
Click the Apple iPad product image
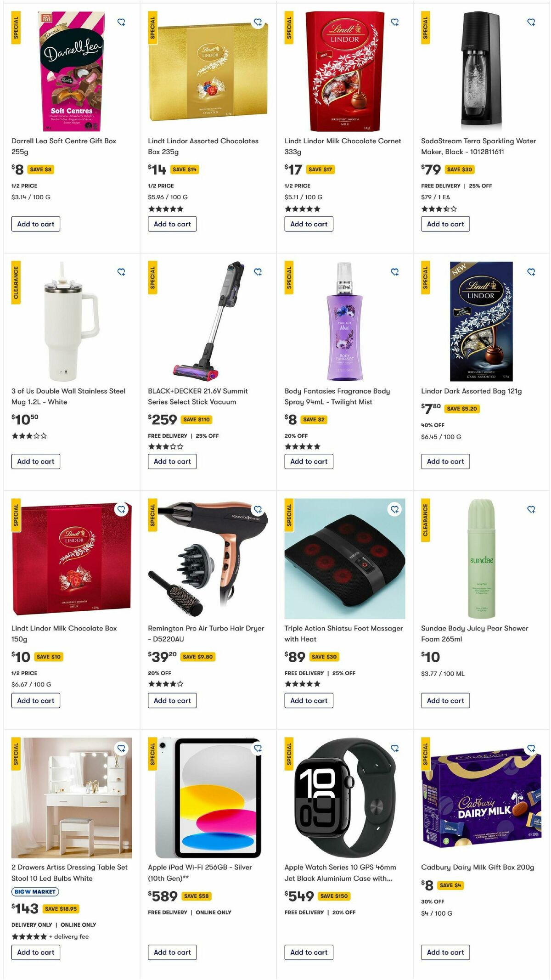(x=207, y=799)
